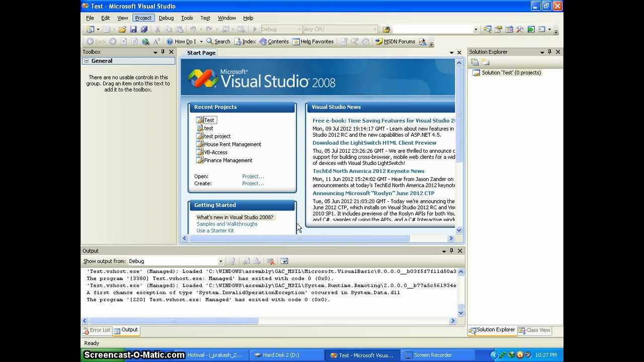The width and height of the screenshot is (644, 362).
Task: Click the Ask a Question icon after MSDN Forums
Action: (x=422, y=42)
